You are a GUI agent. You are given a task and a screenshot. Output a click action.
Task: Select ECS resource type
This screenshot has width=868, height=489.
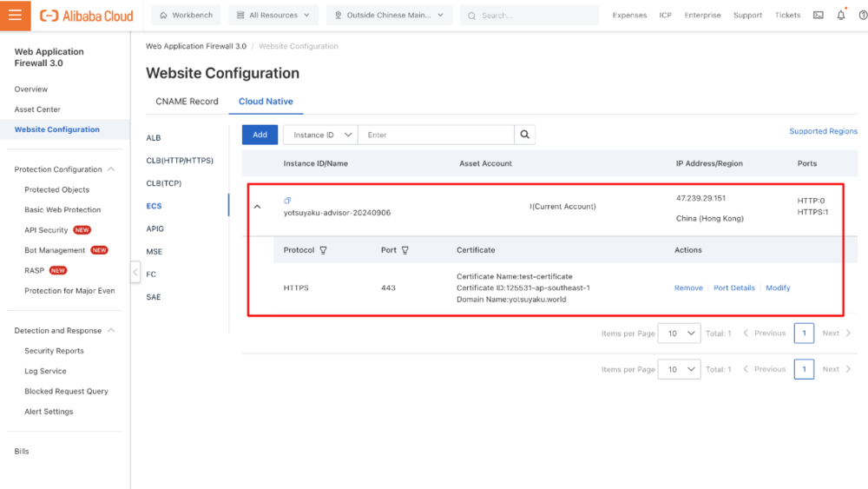tap(154, 206)
